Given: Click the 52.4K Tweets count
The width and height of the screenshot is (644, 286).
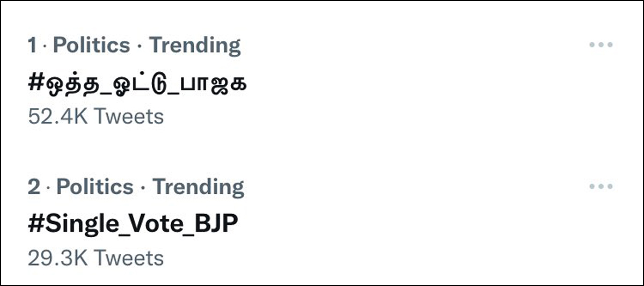Looking at the screenshot, I should pos(96,116).
